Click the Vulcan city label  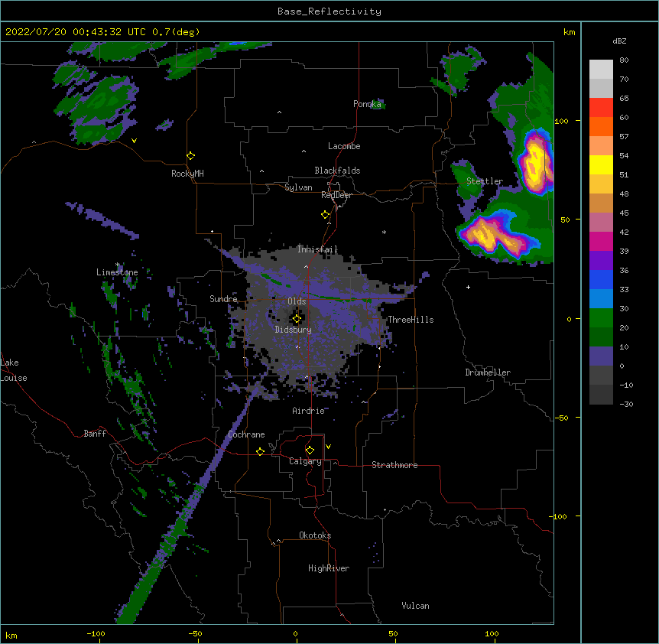click(415, 606)
